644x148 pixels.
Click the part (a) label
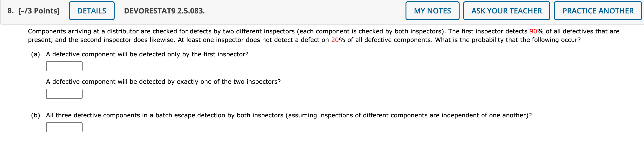36,54
